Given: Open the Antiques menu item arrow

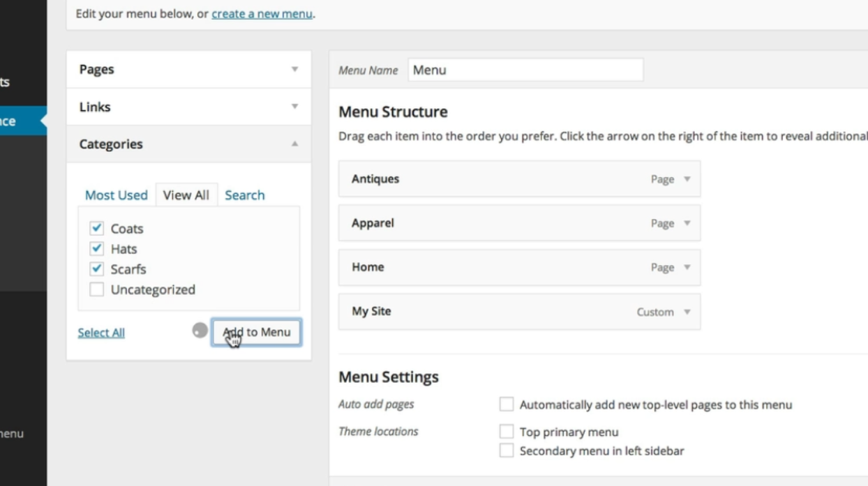Looking at the screenshot, I should [687, 179].
